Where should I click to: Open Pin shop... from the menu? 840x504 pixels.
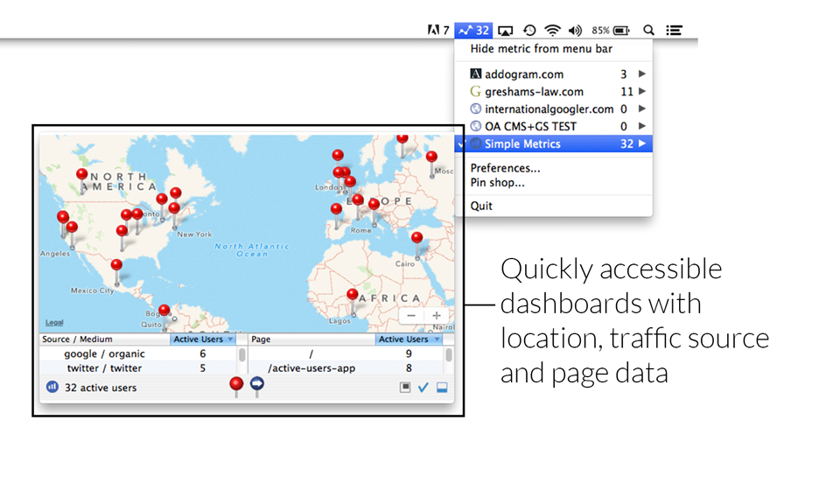pos(497,183)
